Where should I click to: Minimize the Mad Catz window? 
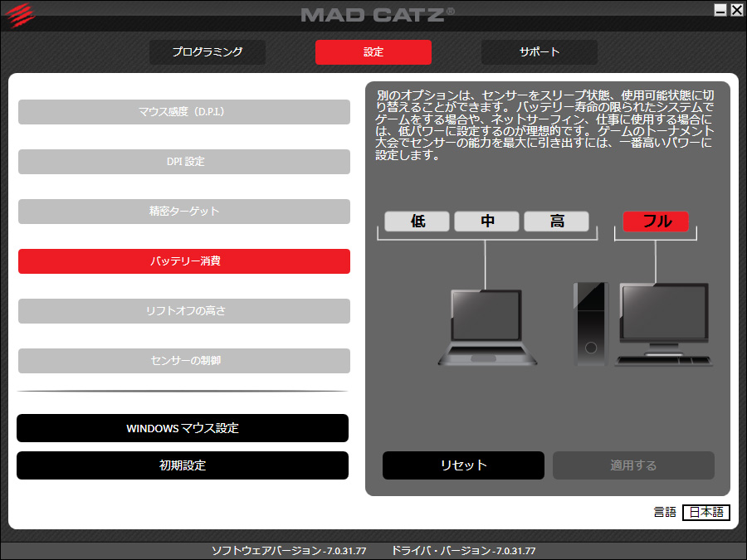point(720,9)
